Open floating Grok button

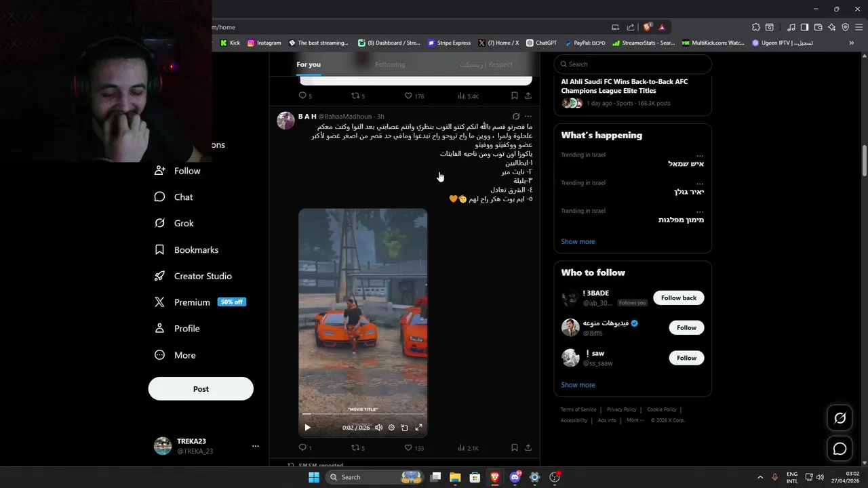pyautogui.click(x=840, y=418)
